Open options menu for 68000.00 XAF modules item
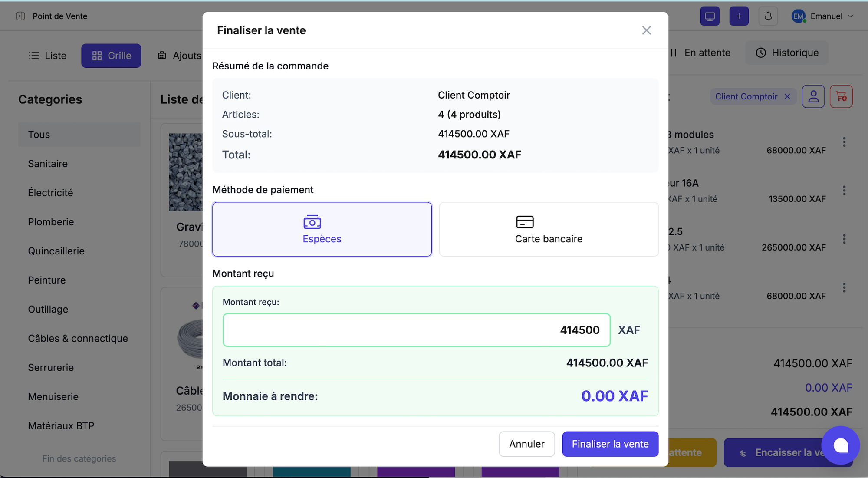This screenshot has height=478, width=868. 844,142
